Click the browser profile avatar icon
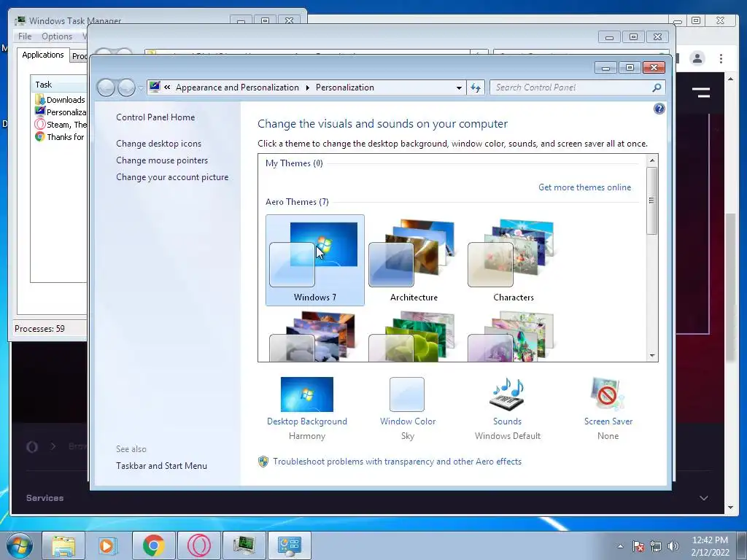747x560 pixels. point(697,58)
